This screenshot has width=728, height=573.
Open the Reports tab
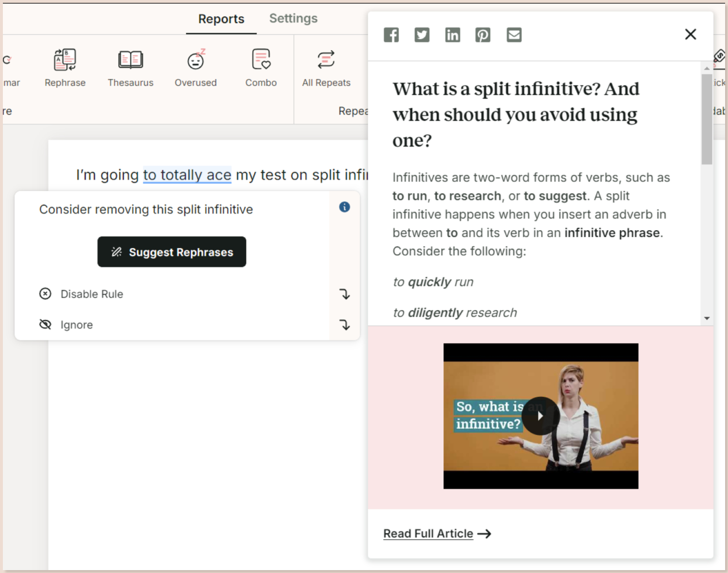[x=221, y=18]
